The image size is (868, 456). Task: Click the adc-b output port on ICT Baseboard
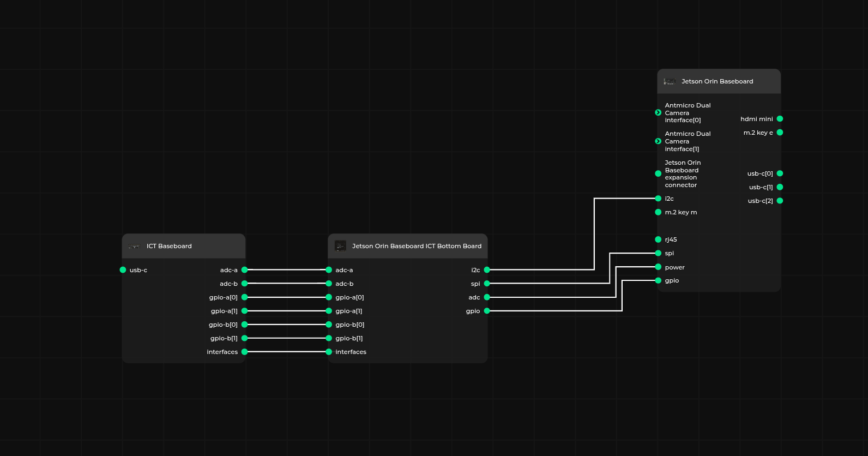tap(245, 284)
